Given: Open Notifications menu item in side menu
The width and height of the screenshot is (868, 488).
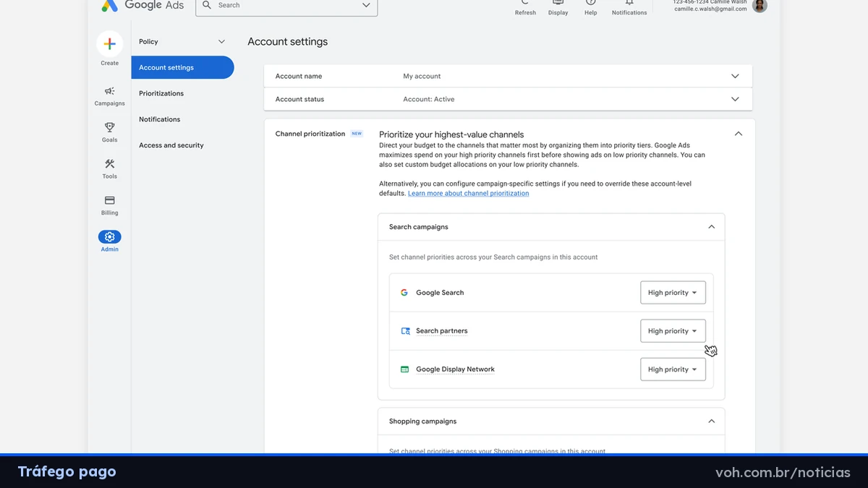Looking at the screenshot, I should (159, 119).
